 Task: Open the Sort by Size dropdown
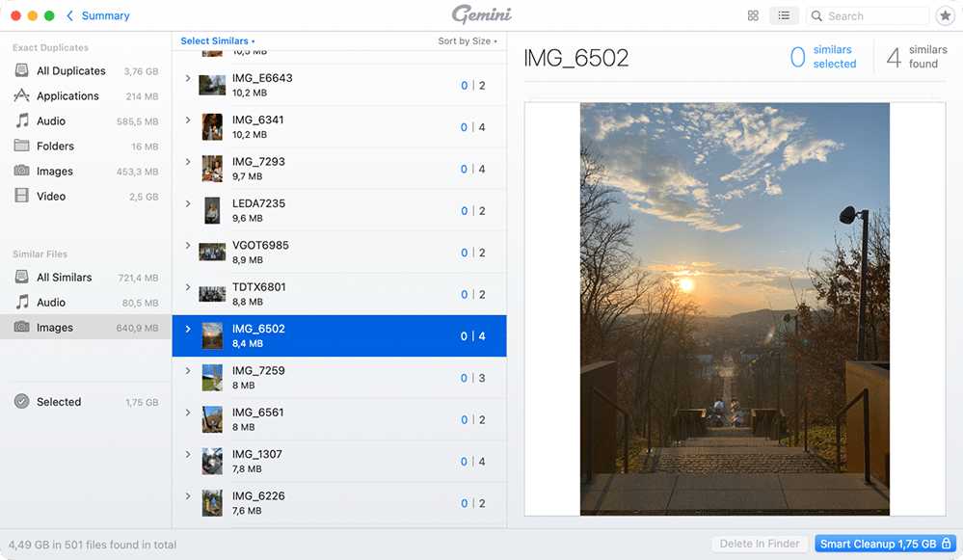coord(468,41)
